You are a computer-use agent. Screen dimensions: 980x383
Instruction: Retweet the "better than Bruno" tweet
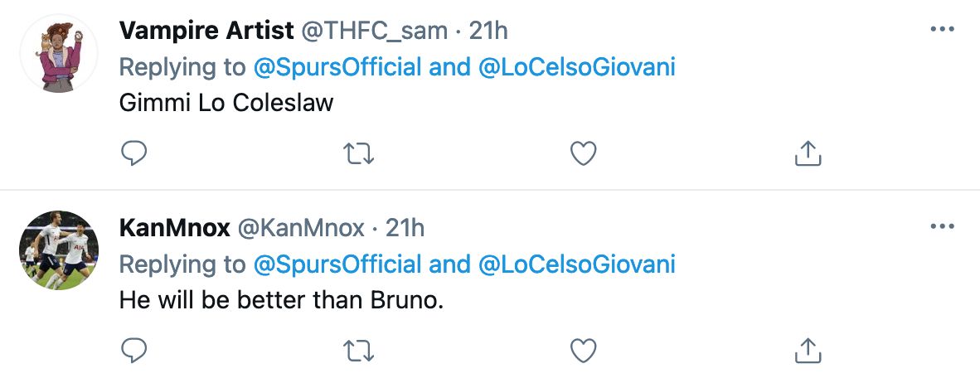359,351
